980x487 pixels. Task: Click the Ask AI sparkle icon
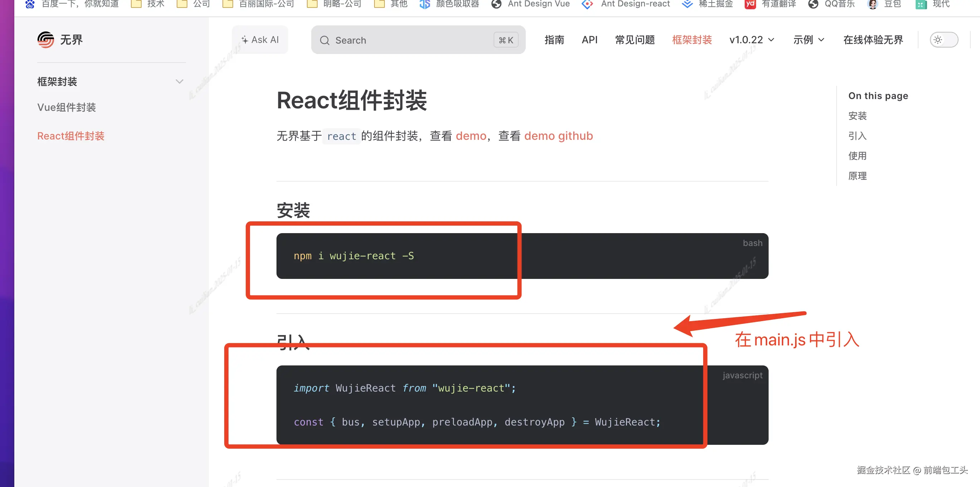[x=245, y=40]
